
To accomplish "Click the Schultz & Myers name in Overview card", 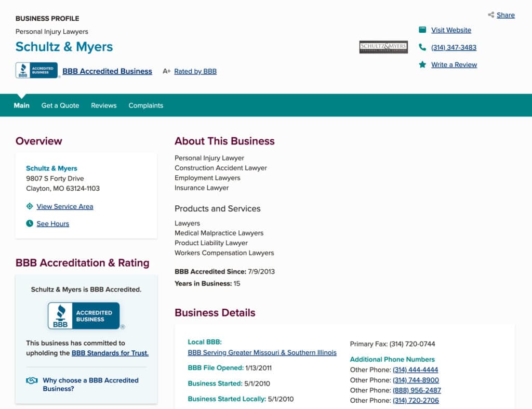I will [x=51, y=168].
